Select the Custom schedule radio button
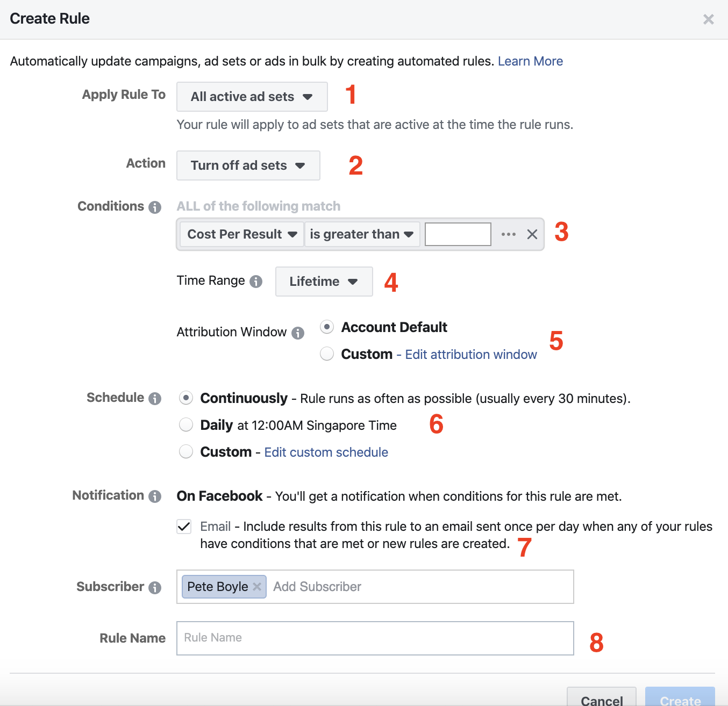The height and width of the screenshot is (706, 728). pyautogui.click(x=186, y=452)
